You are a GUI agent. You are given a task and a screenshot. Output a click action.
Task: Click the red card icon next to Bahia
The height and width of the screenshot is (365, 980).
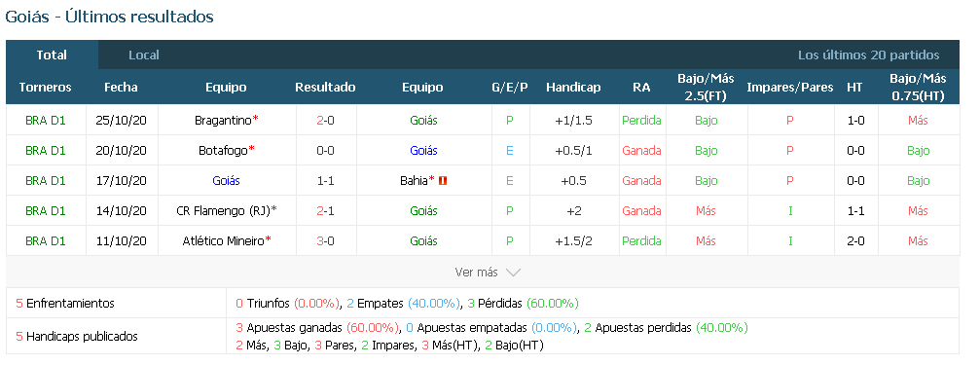[x=443, y=181]
